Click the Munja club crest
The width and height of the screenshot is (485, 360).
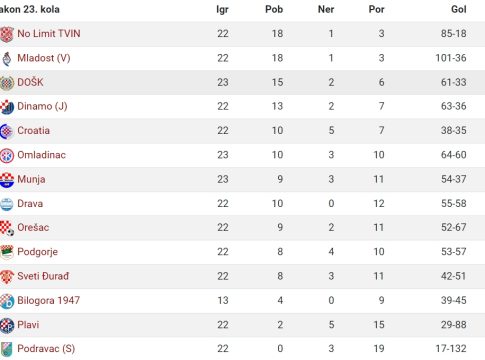(6, 180)
